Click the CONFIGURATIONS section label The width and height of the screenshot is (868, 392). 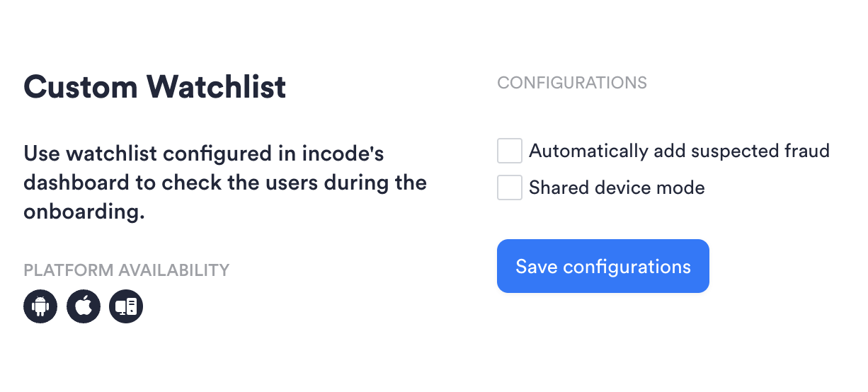click(x=572, y=83)
